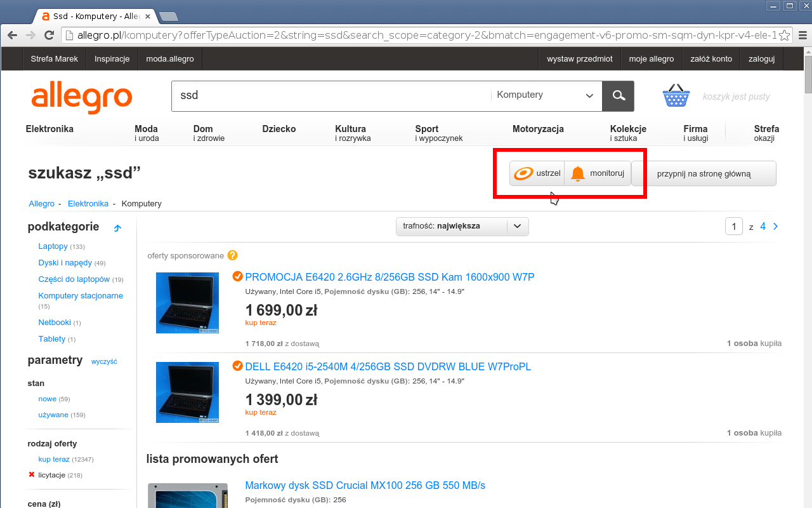Bookmark page with star icon
Screen dimensions: 812x508
pyautogui.click(x=785, y=35)
